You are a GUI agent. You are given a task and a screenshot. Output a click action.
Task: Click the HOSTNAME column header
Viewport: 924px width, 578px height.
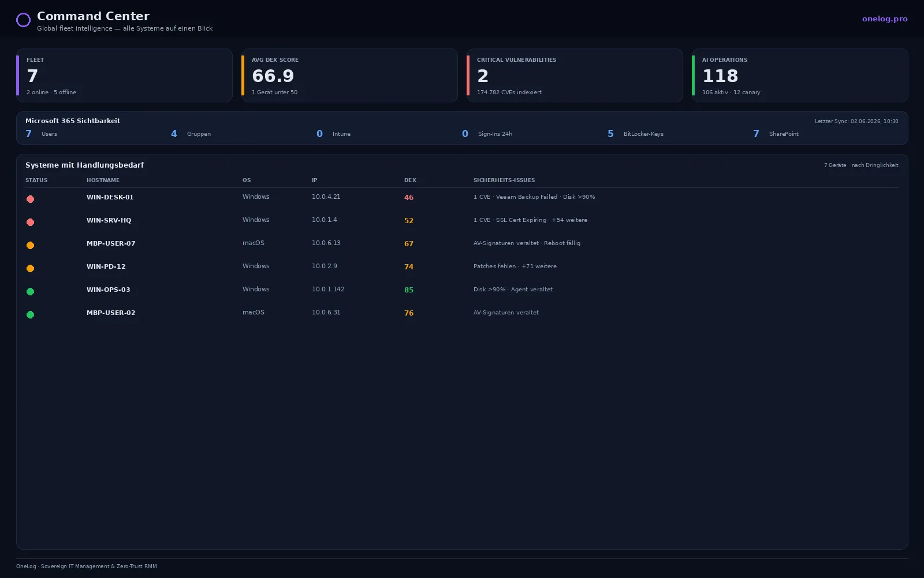[103, 180]
